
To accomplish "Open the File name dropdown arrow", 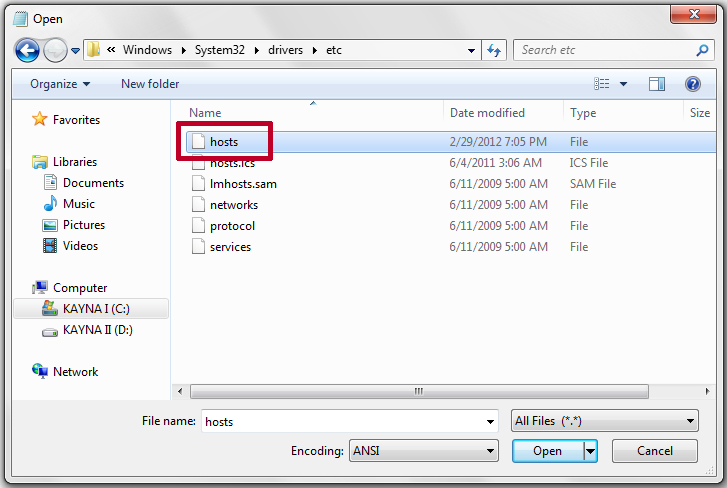I will (x=490, y=421).
